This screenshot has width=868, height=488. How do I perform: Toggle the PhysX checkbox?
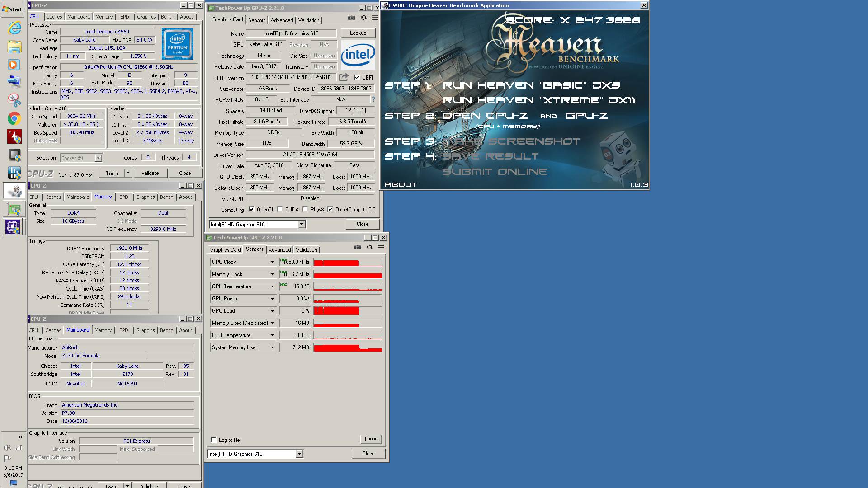tap(306, 210)
